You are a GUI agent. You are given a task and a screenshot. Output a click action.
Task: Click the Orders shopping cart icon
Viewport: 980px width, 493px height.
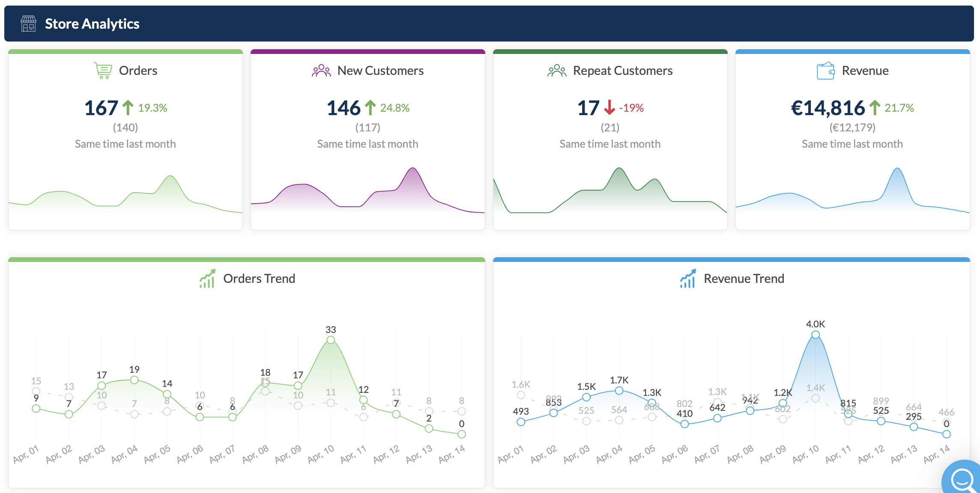click(103, 71)
